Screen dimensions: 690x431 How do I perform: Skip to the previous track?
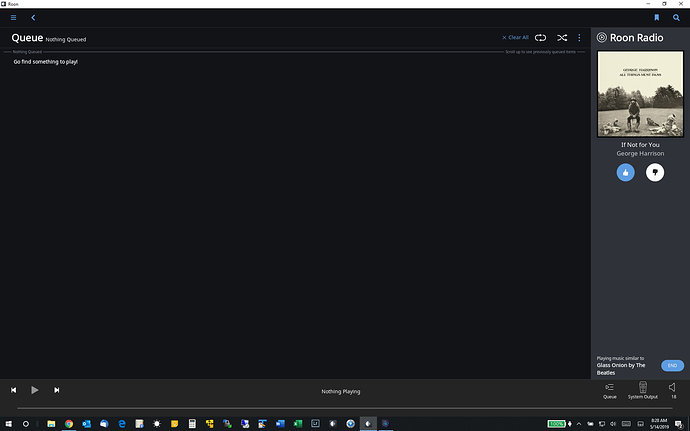click(x=14, y=390)
